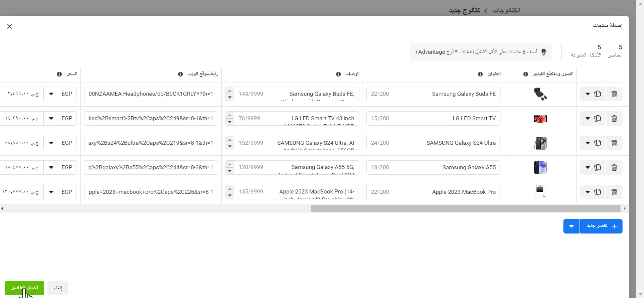This screenshot has width=644, height=298.
Task: Click the table horizontal scrollbar thumb
Action: click(x=466, y=208)
